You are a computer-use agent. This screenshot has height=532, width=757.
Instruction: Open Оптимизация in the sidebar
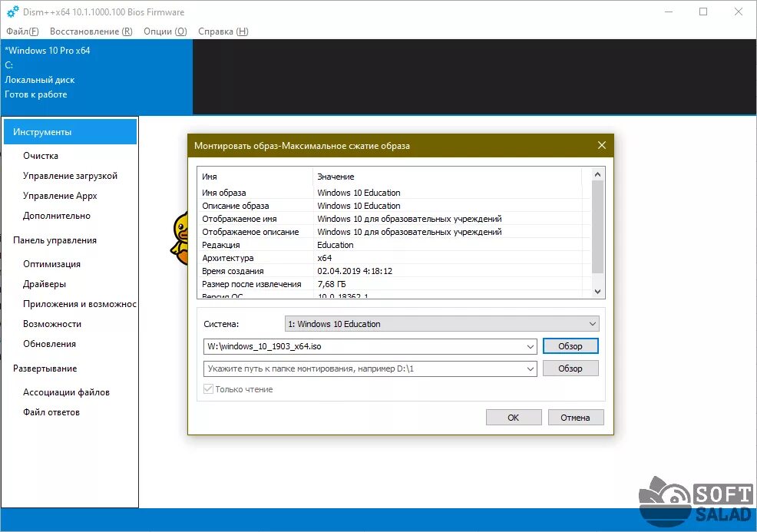51,264
